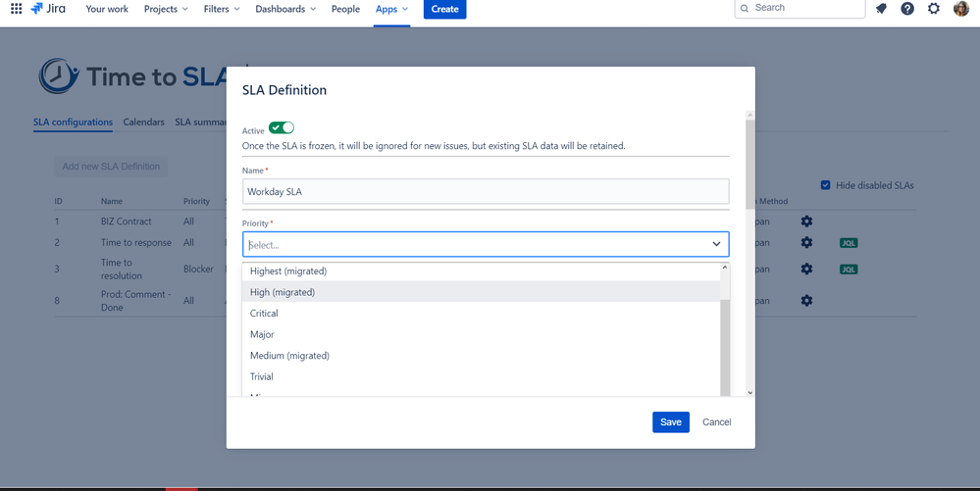Cancel the SLA Definition dialog

coord(716,422)
